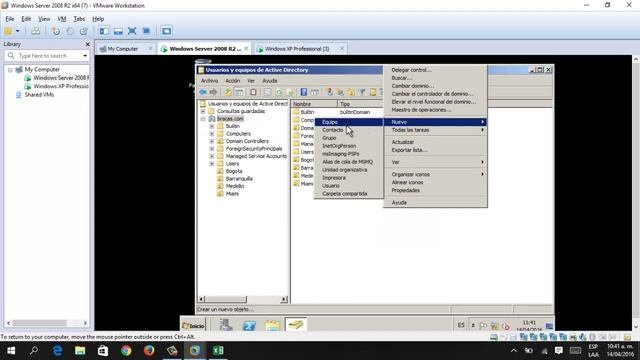Open Server Manager from guest taskbar

click(x=225, y=325)
